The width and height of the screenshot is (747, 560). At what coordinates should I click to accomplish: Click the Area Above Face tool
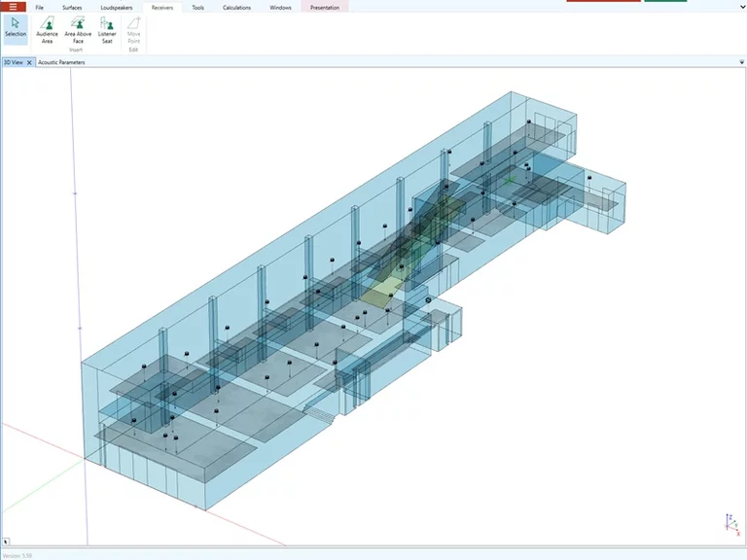78,29
